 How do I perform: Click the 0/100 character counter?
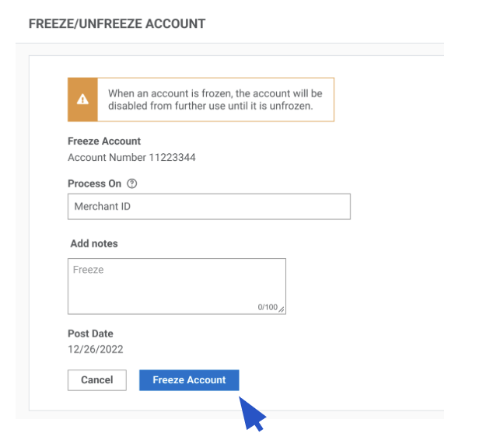[x=267, y=308]
